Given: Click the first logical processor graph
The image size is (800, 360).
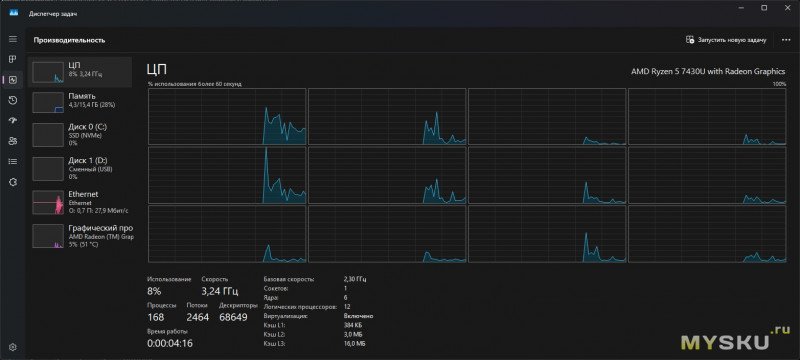Looking at the screenshot, I should tap(227, 117).
